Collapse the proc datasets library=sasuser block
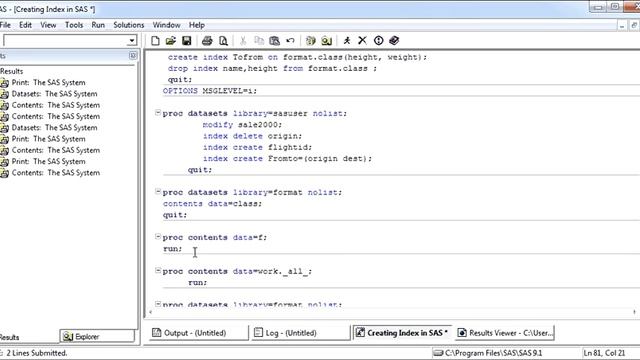The height and width of the screenshot is (360, 640). pos(158,113)
